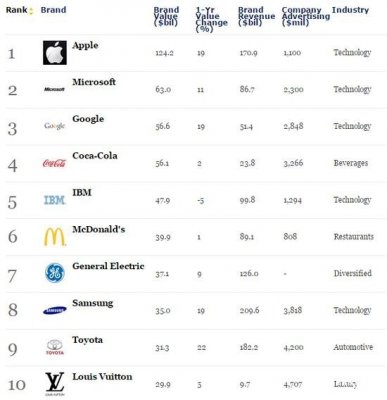The height and width of the screenshot is (400, 387).
Task: Click the Industry column header
Action: (x=350, y=10)
